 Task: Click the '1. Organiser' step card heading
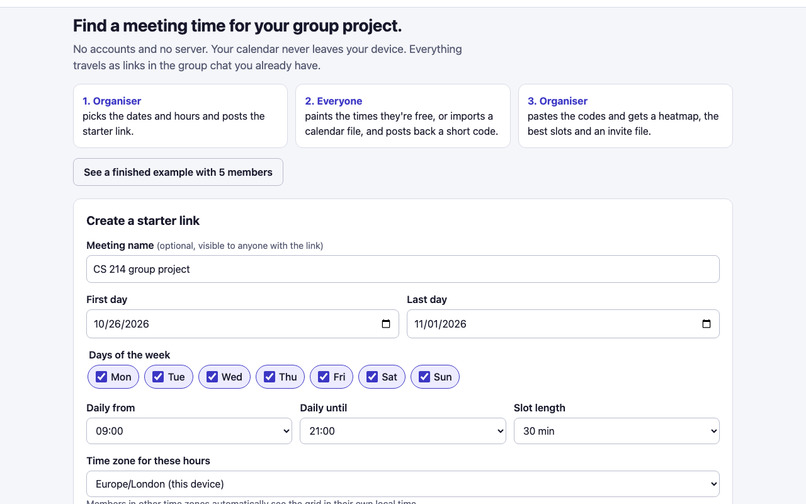(112, 101)
